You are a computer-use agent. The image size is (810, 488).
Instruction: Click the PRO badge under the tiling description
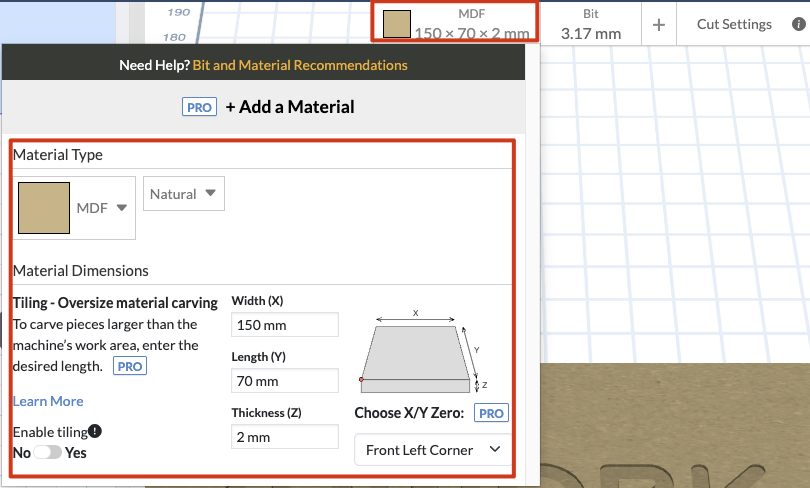point(130,366)
